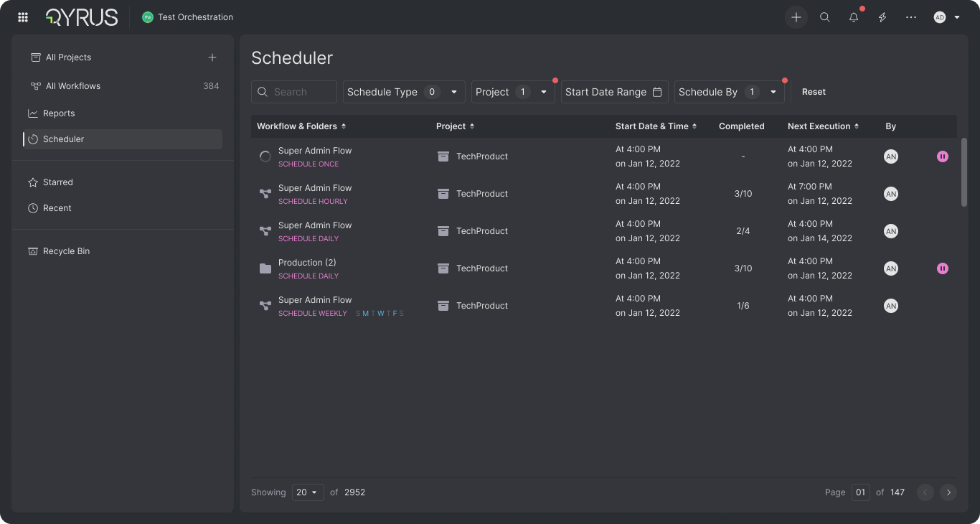The height and width of the screenshot is (524, 980).
Task: Click the folder icon of Production (2)
Action: point(265,268)
